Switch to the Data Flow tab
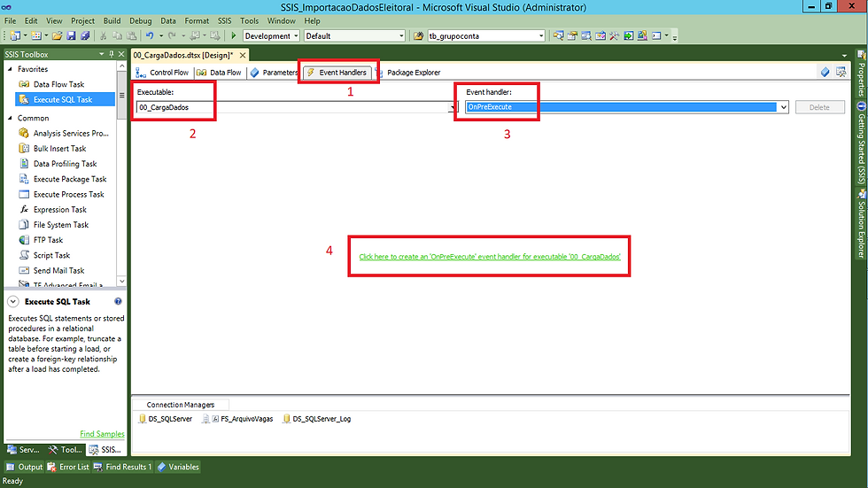Screen dimensions: 868x488 coord(220,73)
